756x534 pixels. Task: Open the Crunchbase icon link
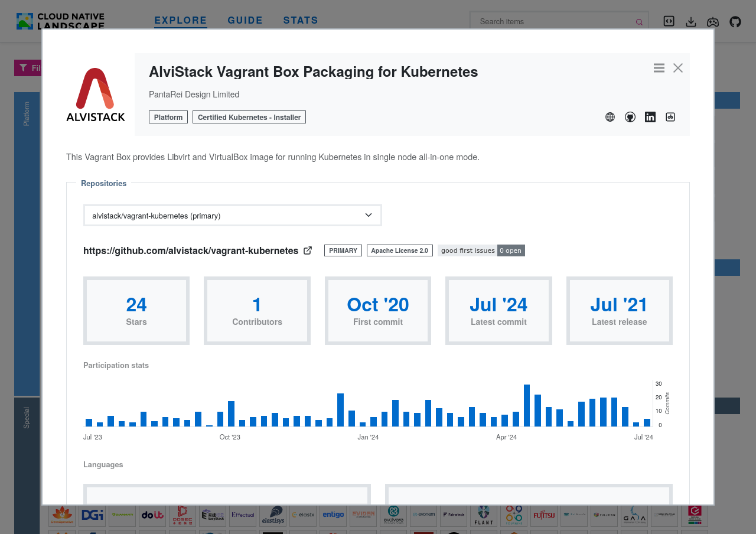670,117
